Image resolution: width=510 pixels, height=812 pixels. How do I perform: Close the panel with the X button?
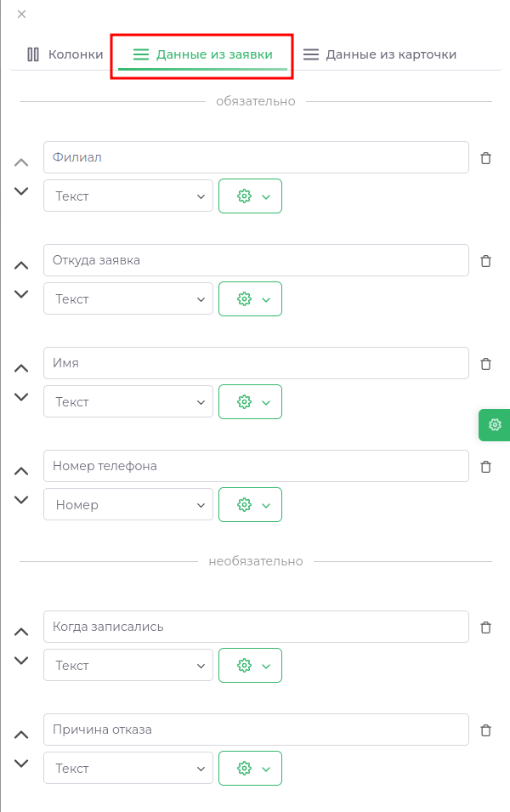coord(21,14)
